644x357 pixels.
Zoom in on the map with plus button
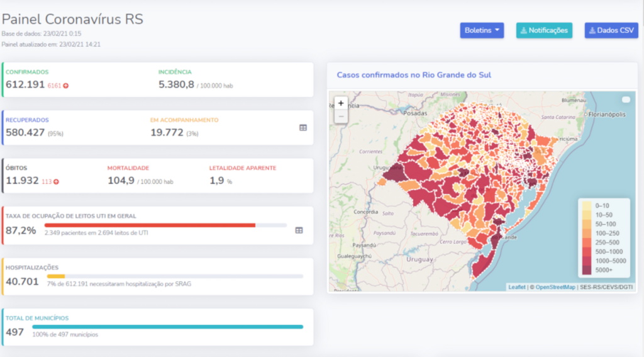[x=341, y=103]
